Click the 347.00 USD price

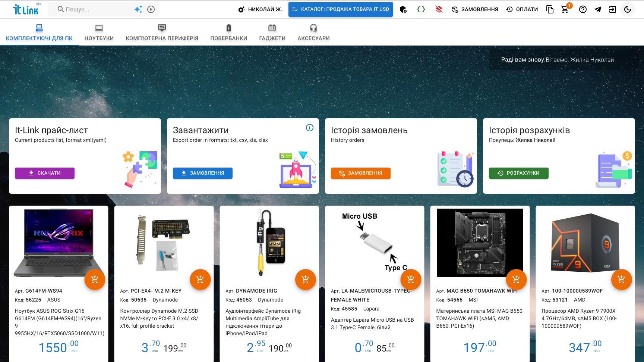point(585,347)
